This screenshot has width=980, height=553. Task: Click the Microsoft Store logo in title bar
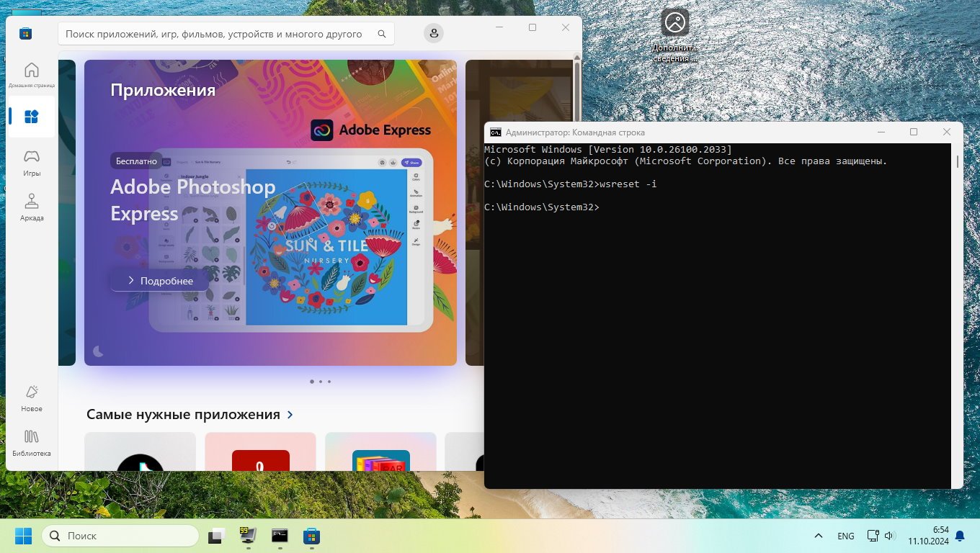[x=26, y=33]
